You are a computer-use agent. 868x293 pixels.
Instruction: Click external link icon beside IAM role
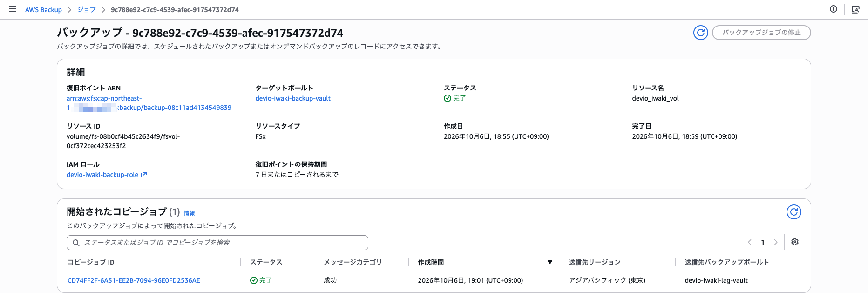(x=144, y=175)
